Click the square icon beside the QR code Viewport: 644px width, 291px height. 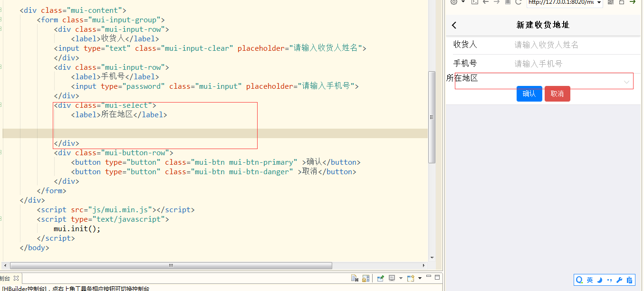pyautogui.click(x=622, y=2)
